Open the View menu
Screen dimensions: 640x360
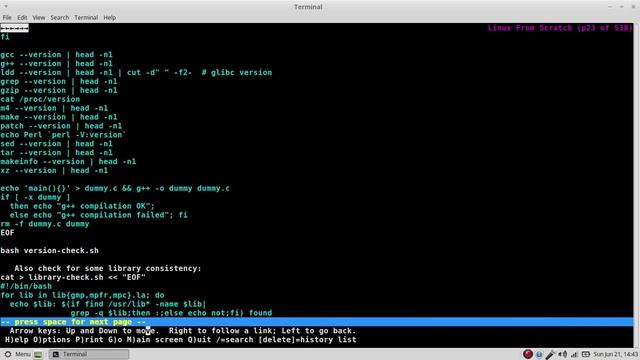tap(39, 18)
